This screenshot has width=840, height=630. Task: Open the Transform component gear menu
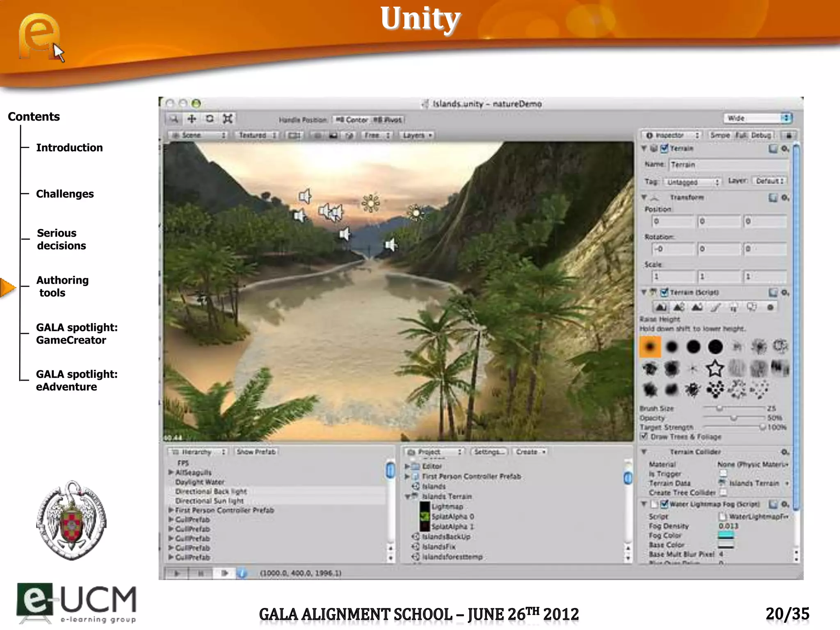[x=785, y=198]
